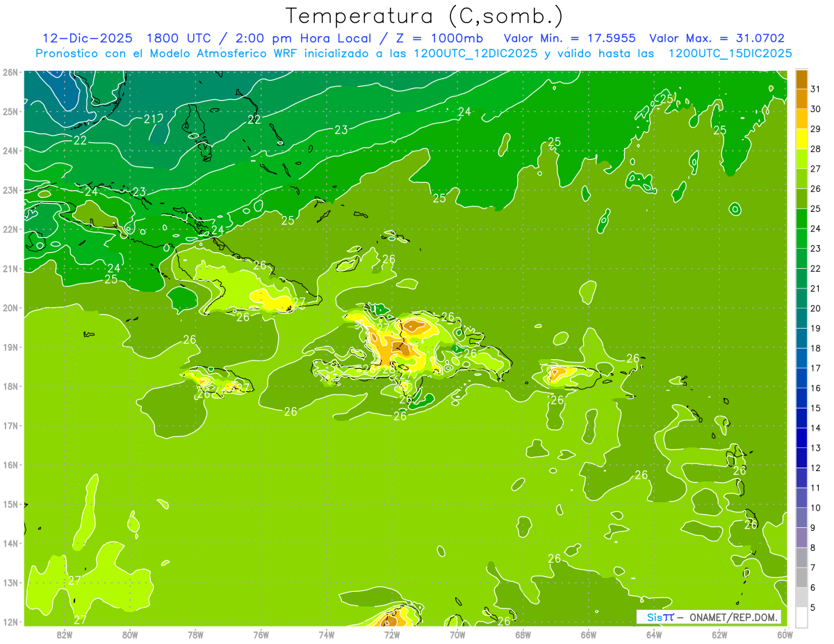Pick the purple swatch between 8 and 9

(x=801, y=538)
